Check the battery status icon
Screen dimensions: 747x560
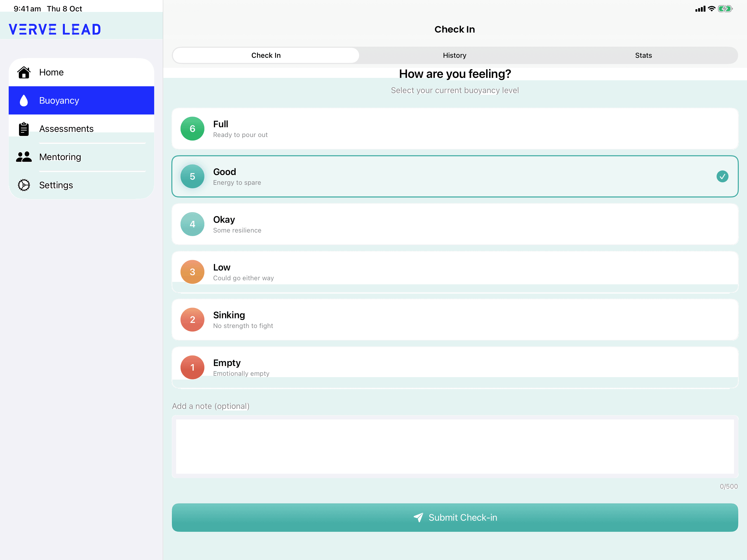tap(725, 9)
